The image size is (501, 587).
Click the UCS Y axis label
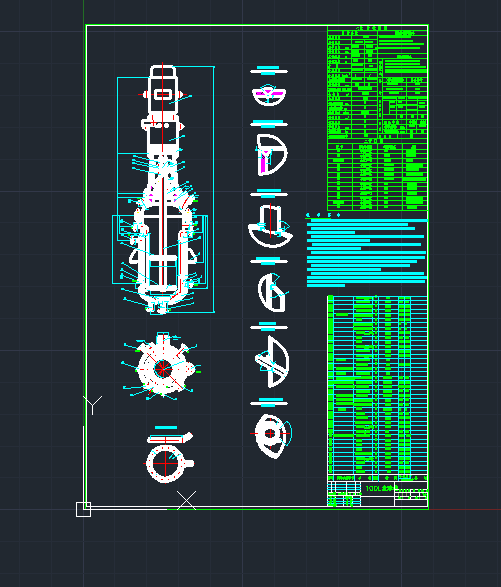pyautogui.click(x=92, y=405)
